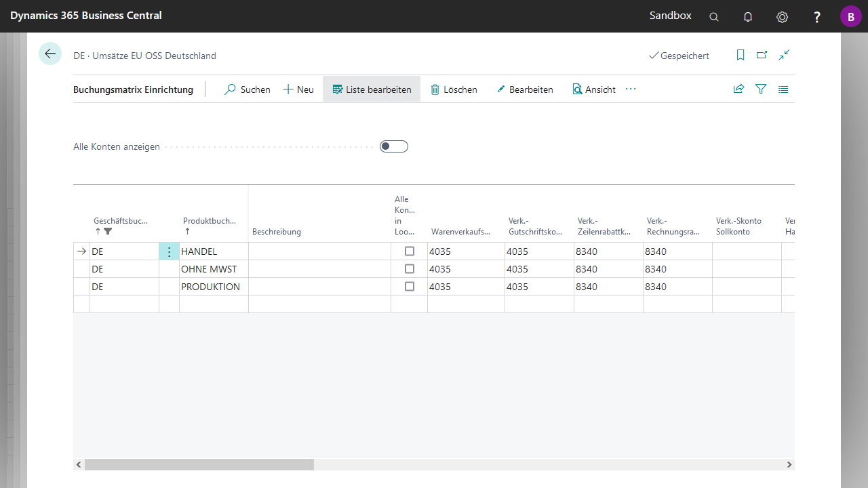Open the settings gear icon

tap(782, 17)
